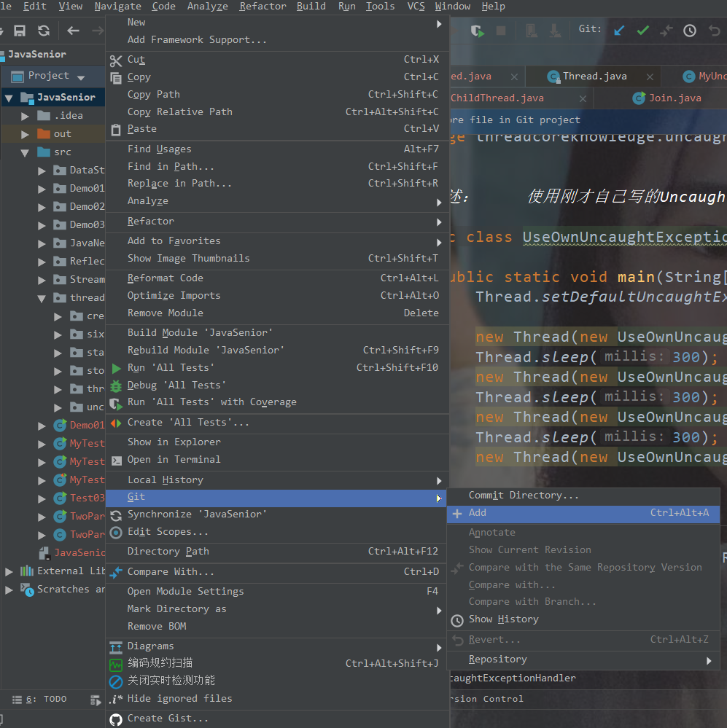Viewport: 727px width, 728px height.
Task: Expand the .idea folder node
Action: click(25, 116)
